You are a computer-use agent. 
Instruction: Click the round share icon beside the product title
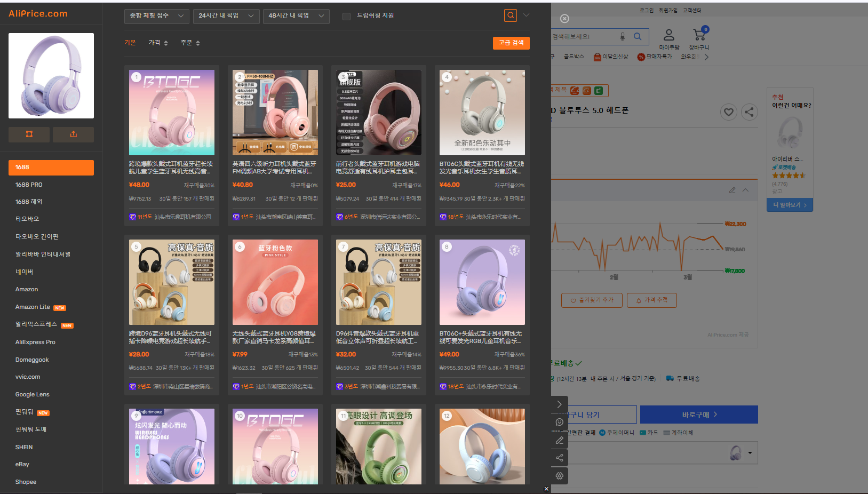[x=750, y=112]
